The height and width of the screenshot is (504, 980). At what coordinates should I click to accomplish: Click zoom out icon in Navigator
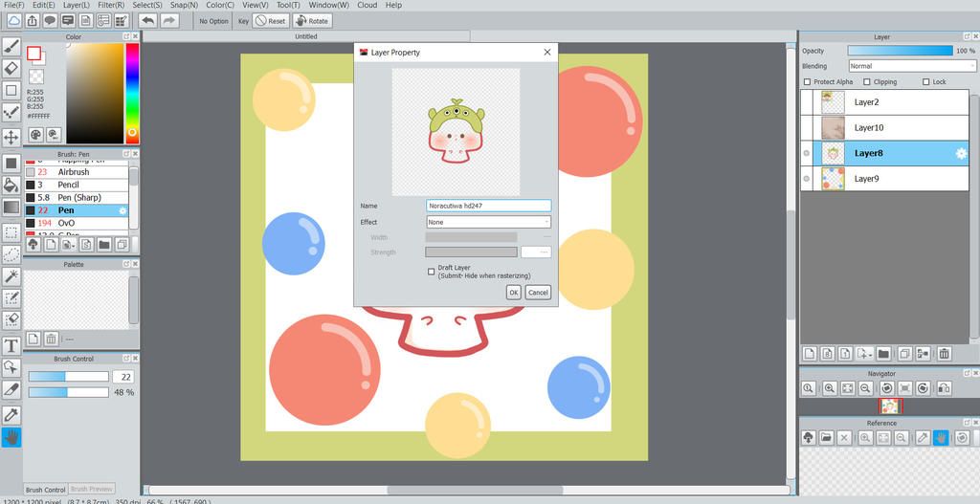pos(865,388)
